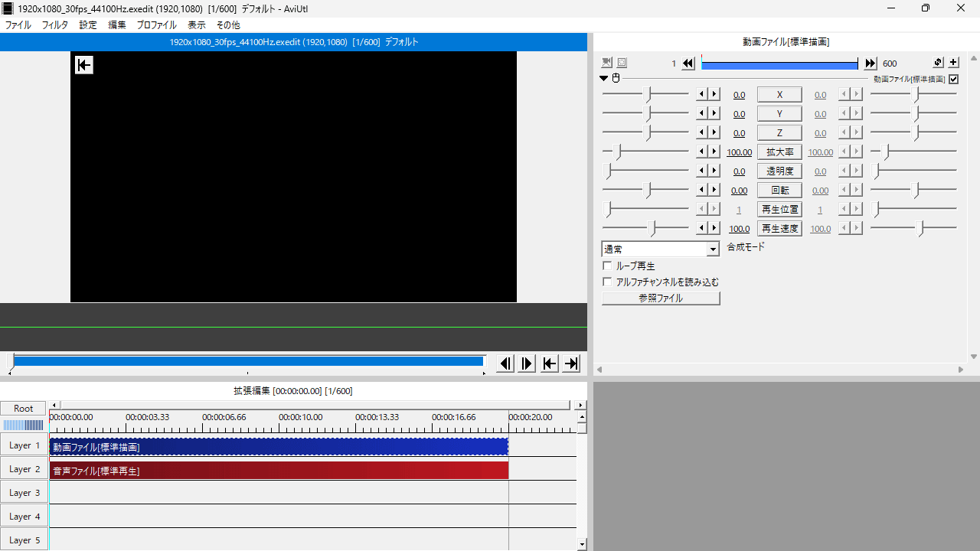Click the 拡大率 button

tap(779, 152)
